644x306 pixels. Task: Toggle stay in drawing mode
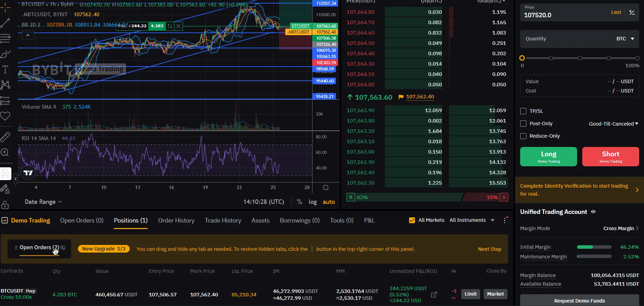coord(5,189)
